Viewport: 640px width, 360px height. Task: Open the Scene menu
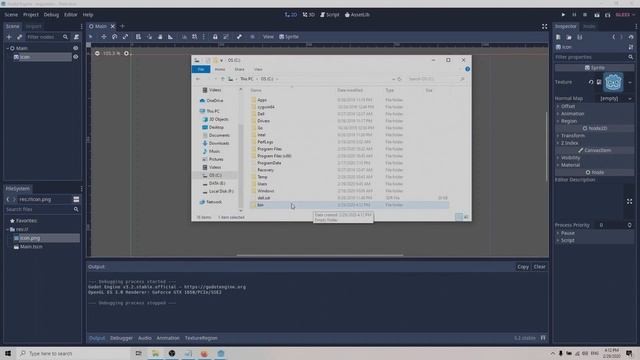[11, 15]
